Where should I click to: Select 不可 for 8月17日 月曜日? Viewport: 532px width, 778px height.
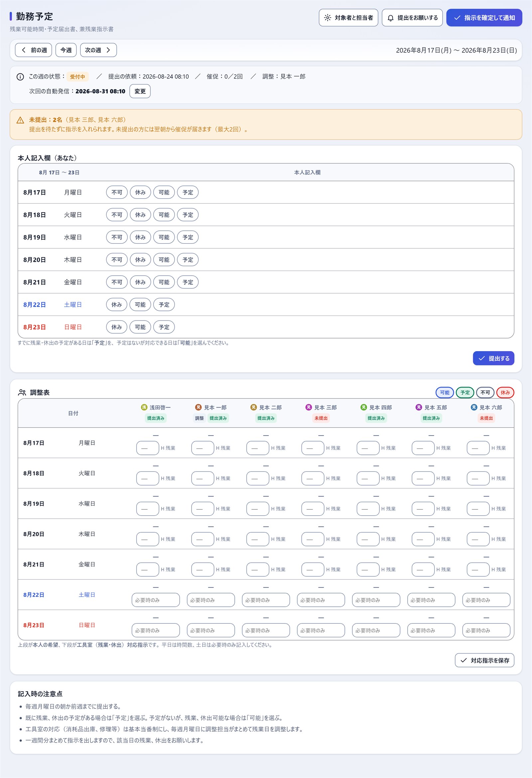(x=117, y=193)
